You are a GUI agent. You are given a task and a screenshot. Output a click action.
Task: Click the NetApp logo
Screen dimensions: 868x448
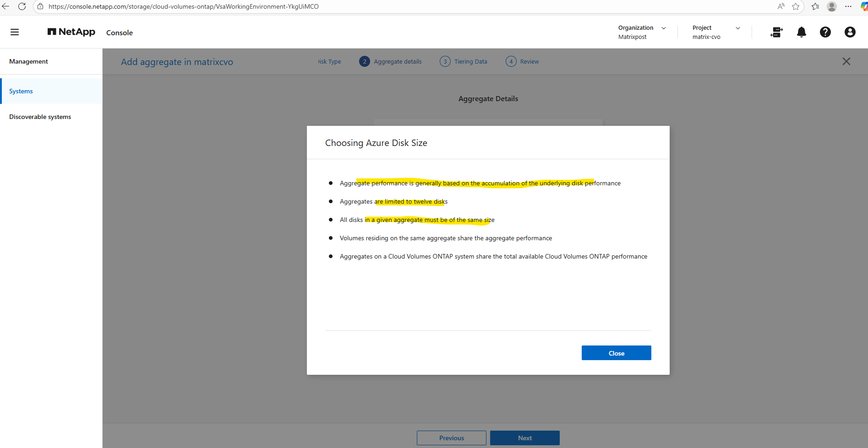pyautogui.click(x=71, y=32)
